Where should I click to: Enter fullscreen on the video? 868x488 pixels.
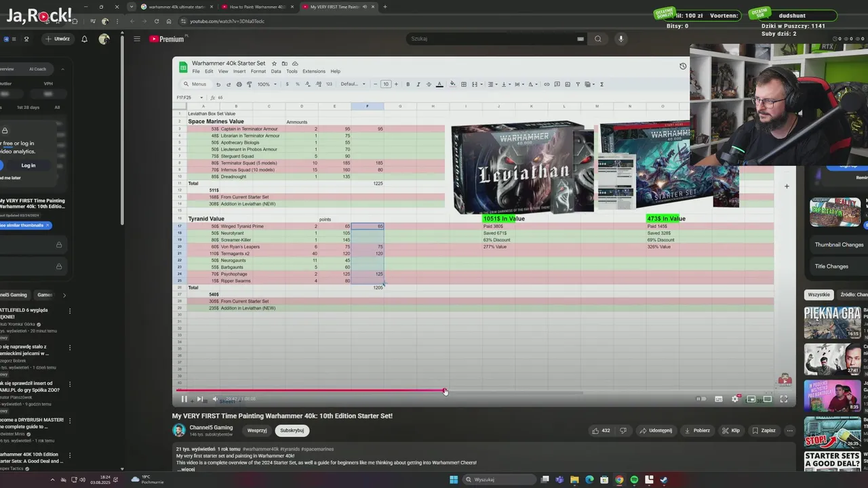pyautogui.click(x=783, y=399)
